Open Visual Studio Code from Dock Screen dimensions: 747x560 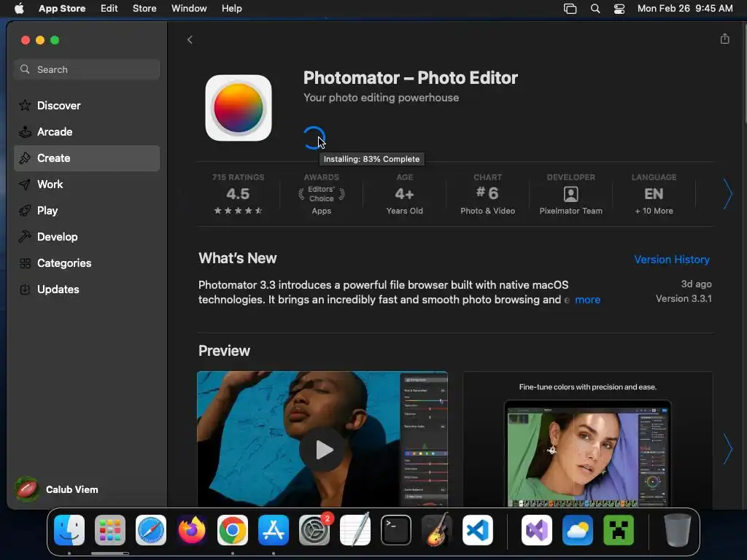[478, 530]
